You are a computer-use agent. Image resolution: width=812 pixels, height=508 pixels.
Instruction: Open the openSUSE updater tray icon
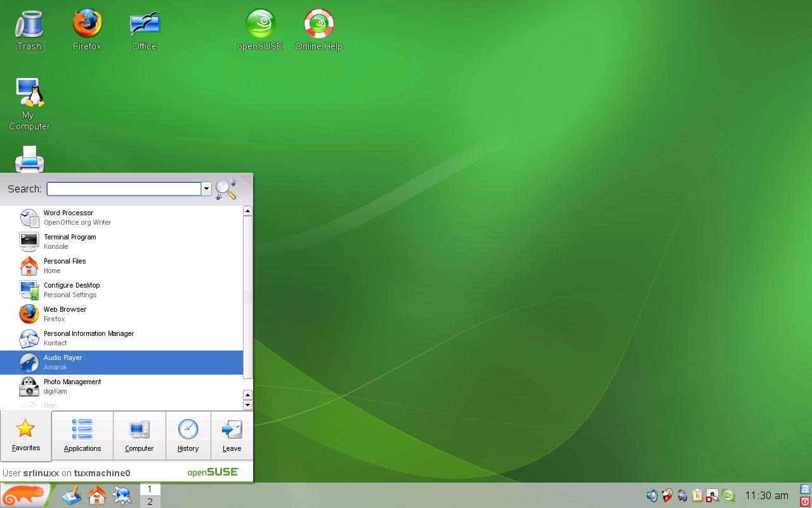tap(728, 495)
